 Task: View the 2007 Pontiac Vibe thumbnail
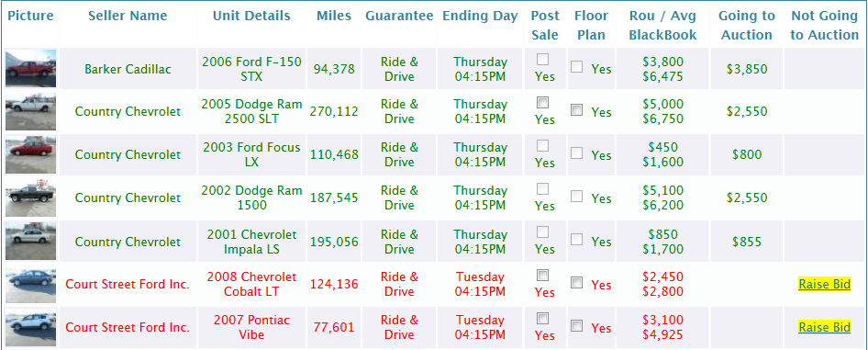(31, 328)
